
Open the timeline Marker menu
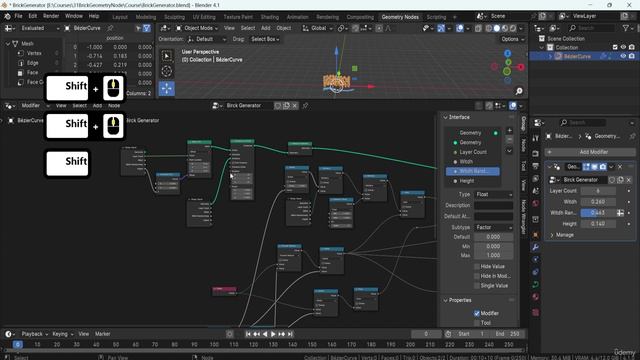102,334
